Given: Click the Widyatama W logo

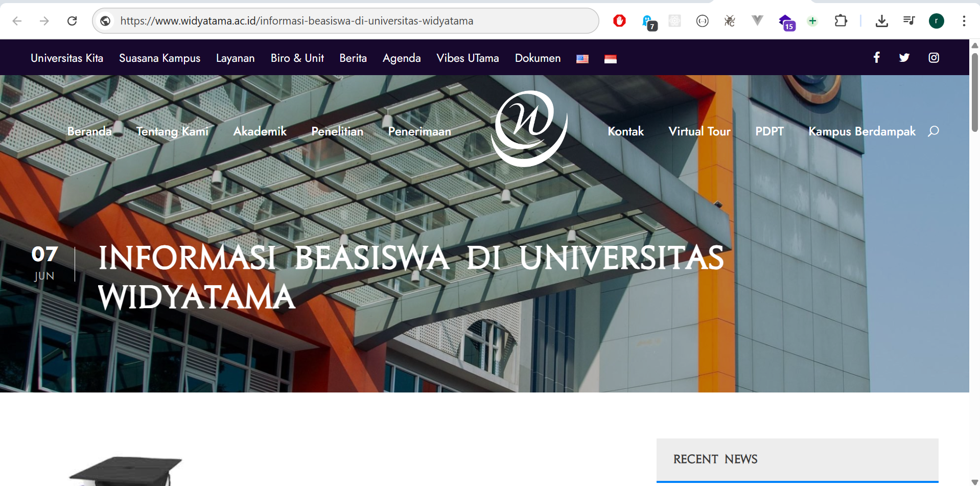Looking at the screenshot, I should (529, 128).
